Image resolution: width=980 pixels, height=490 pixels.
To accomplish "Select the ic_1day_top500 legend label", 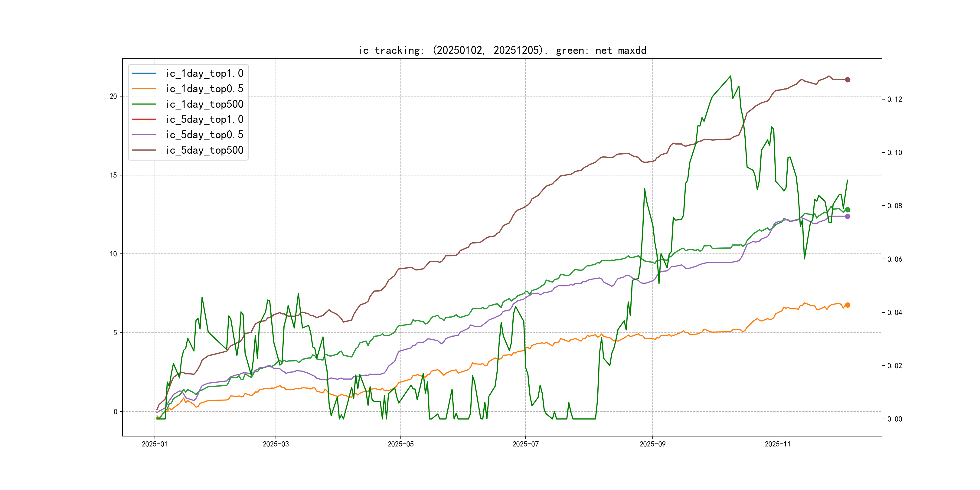I will point(204,104).
